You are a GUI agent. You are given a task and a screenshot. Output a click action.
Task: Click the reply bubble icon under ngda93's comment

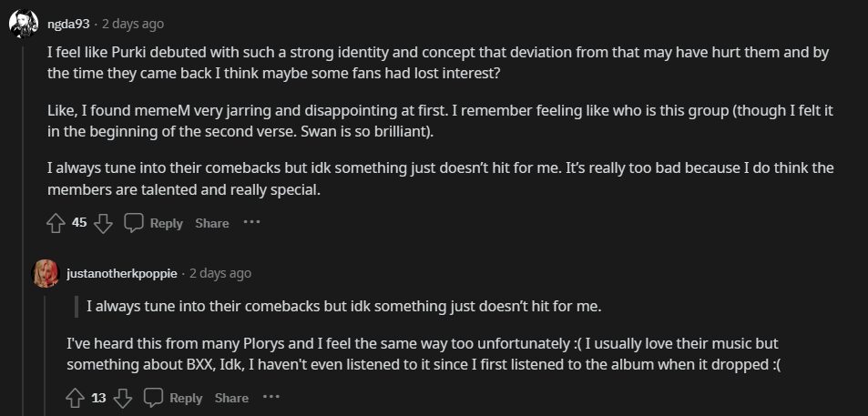[x=134, y=223]
